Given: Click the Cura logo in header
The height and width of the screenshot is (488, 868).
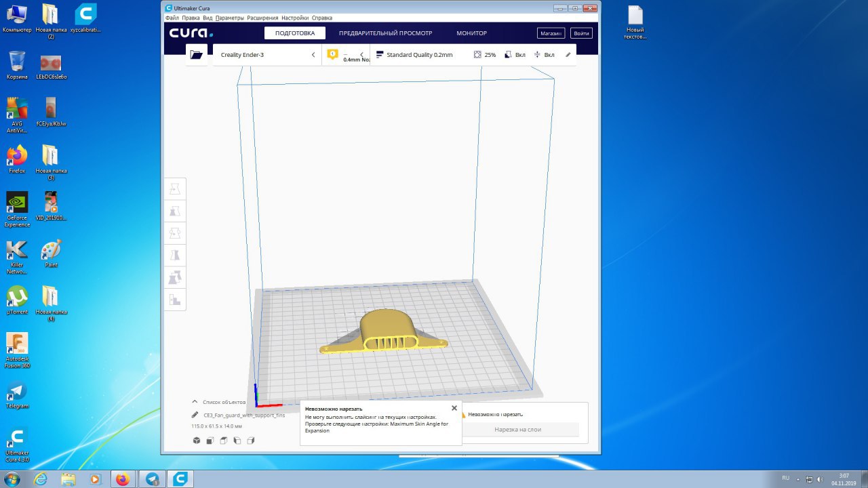Looking at the screenshot, I should (191, 33).
